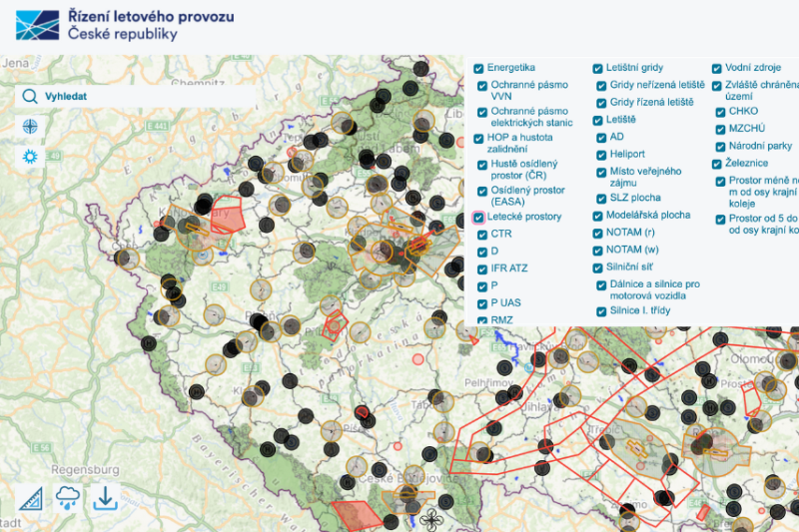Viewport: 799px width, 532px height.
Task: Uncheck the Letištní gridy checkbox
Action: (597, 68)
